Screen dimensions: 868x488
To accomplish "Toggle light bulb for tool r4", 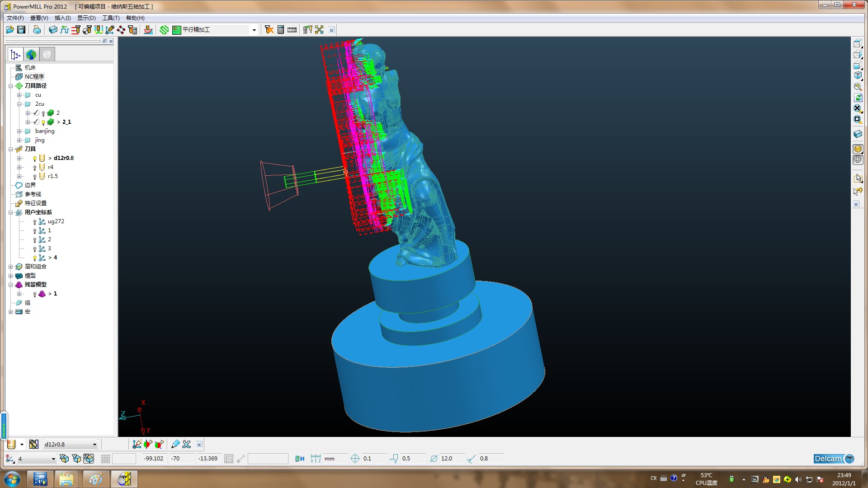I will [x=35, y=168].
